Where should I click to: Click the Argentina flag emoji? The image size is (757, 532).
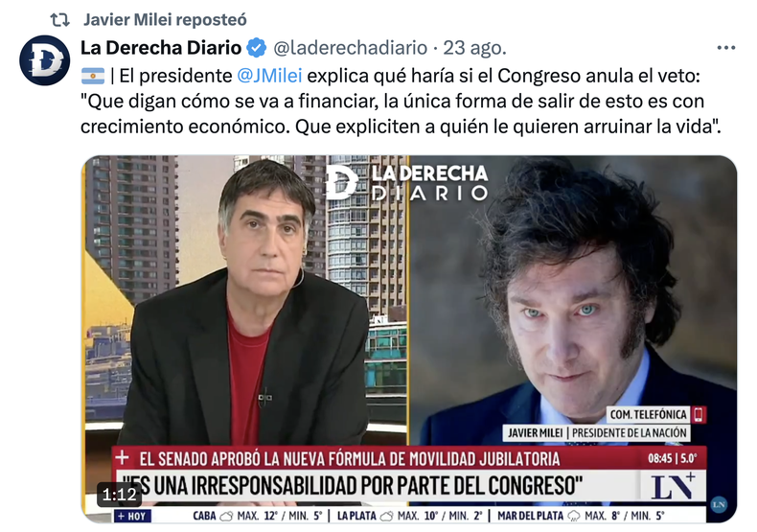coord(93,76)
